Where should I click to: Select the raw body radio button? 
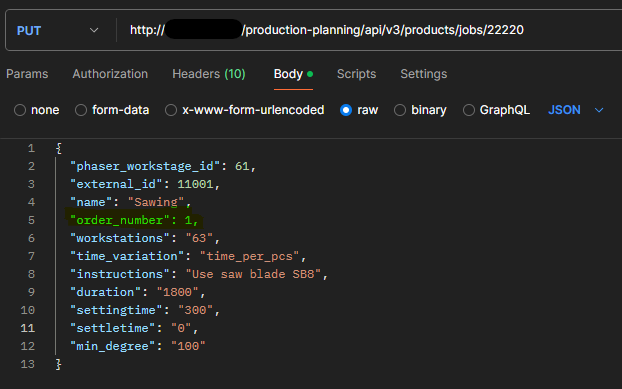click(x=346, y=110)
